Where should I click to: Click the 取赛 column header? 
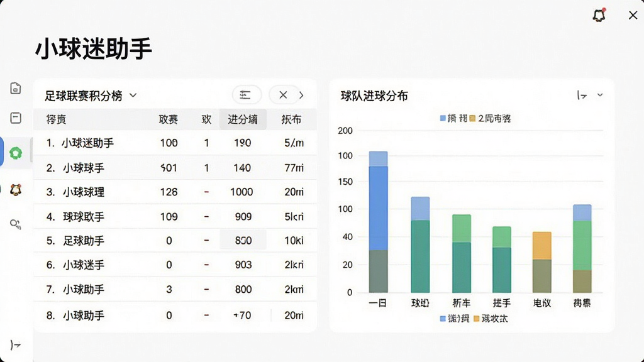tap(169, 119)
